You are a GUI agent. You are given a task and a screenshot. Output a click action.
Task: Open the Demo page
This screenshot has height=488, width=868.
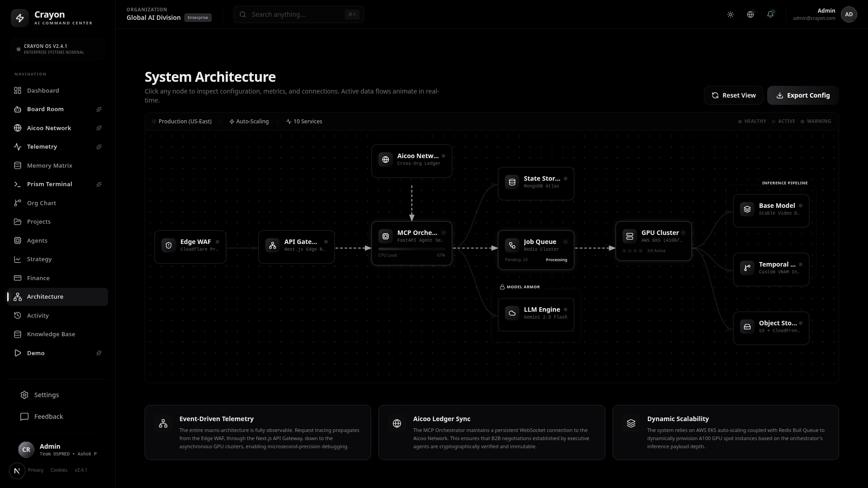click(x=57, y=353)
